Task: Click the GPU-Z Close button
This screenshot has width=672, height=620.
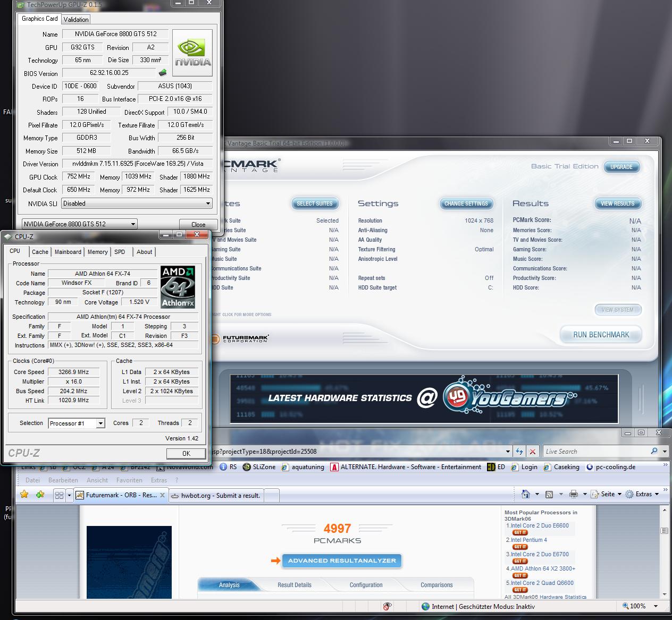Action: click(198, 224)
